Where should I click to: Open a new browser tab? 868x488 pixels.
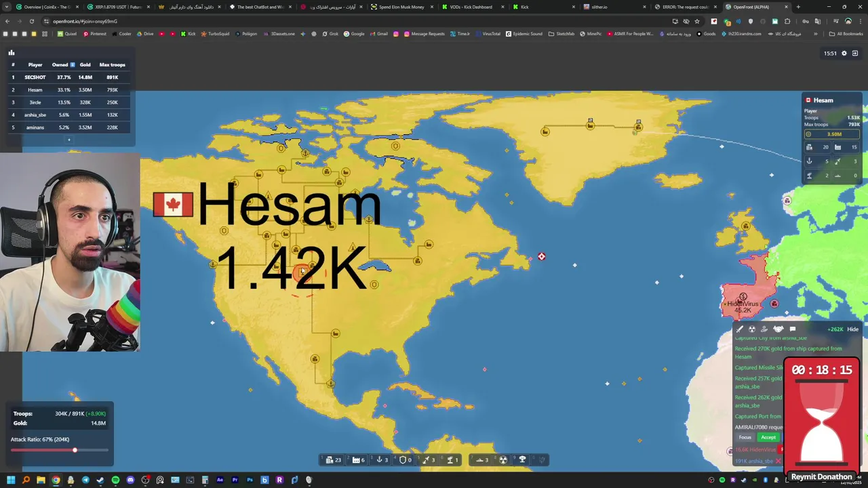coord(798,7)
